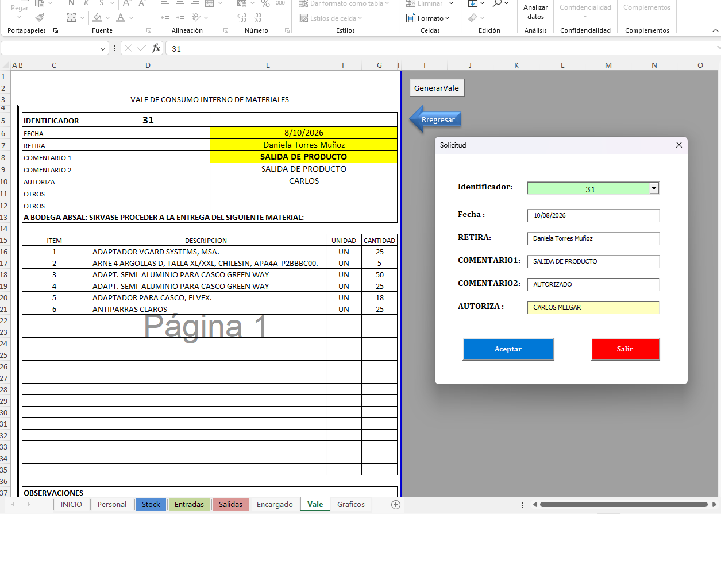Click the Select All corner triangle

coord(6,65)
